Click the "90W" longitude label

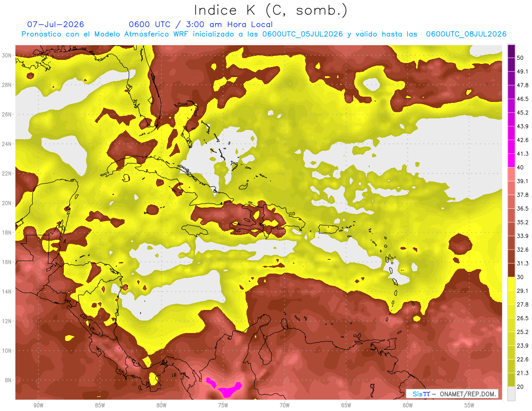39,405
